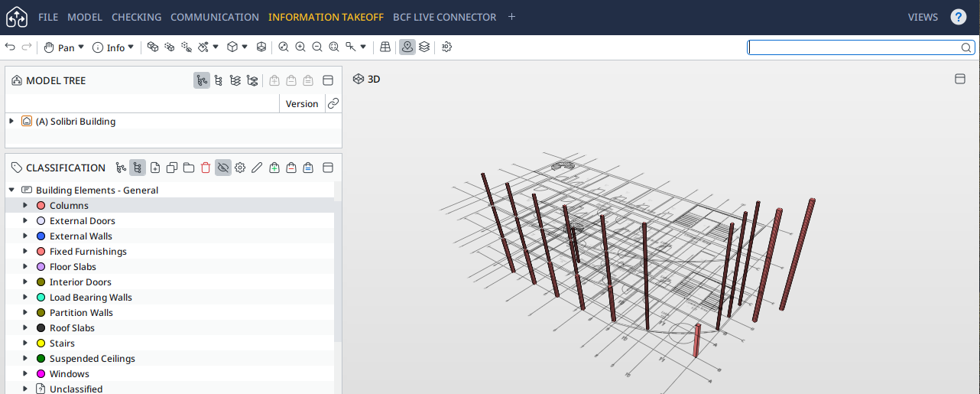Screen dimensions: 980x394
Task: Open classification settings gear icon
Action: tap(240, 168)
